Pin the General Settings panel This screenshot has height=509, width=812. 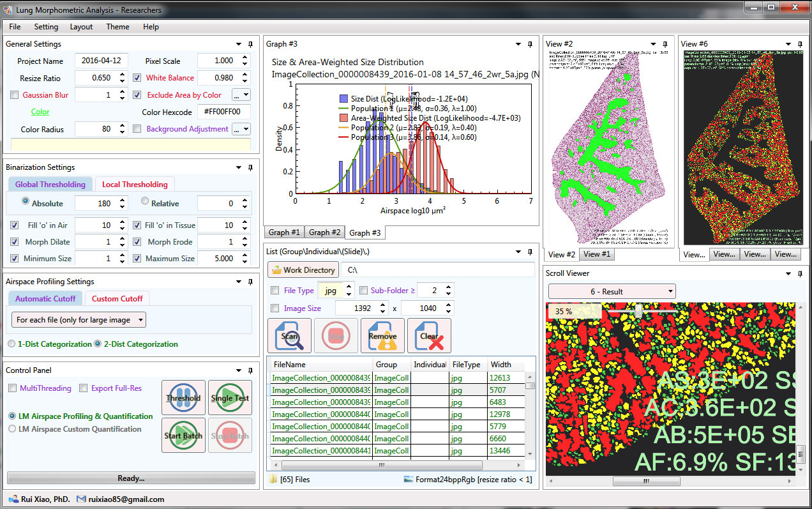coord(250,44)
